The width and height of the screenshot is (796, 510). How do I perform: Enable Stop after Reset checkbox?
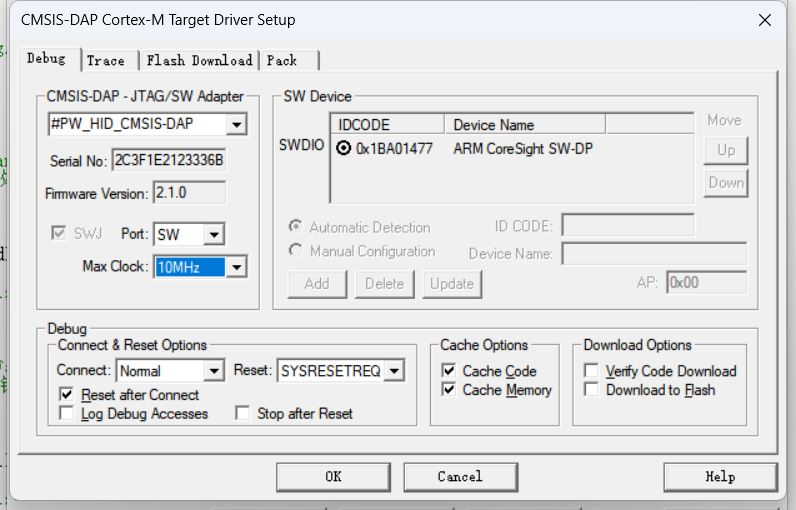243,413
